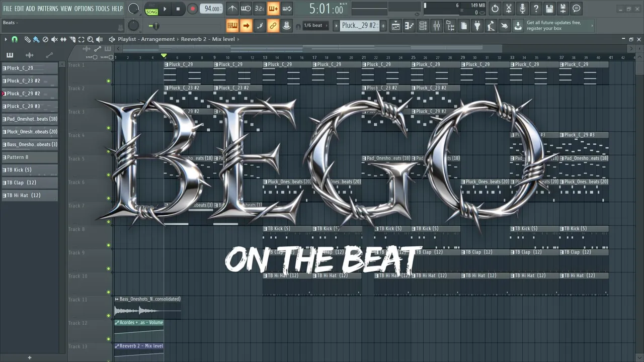This screenshot has width=644, height=362.
Task: Open the PATTERNS menu
Action: [x=48, y=9]
